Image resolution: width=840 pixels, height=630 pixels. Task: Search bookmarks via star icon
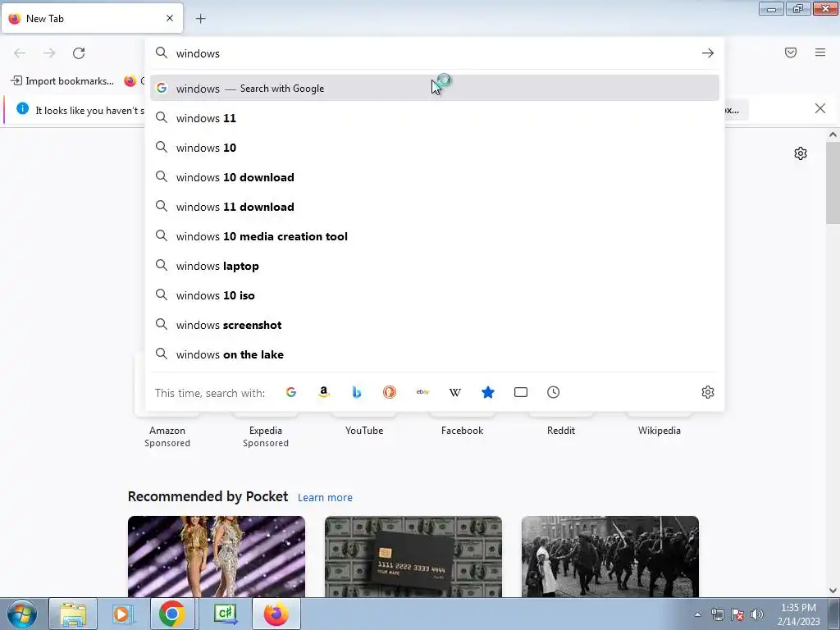tap(488, 392)
